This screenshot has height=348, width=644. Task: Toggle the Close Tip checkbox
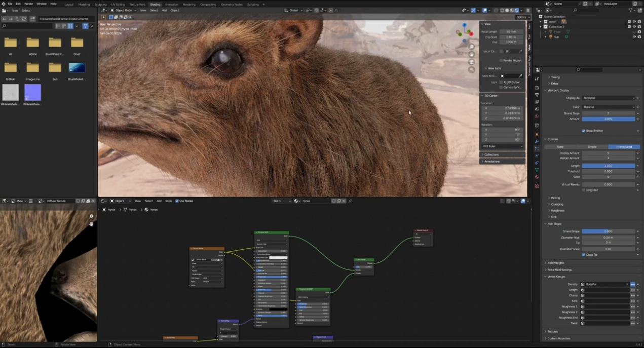pos(584,254)
